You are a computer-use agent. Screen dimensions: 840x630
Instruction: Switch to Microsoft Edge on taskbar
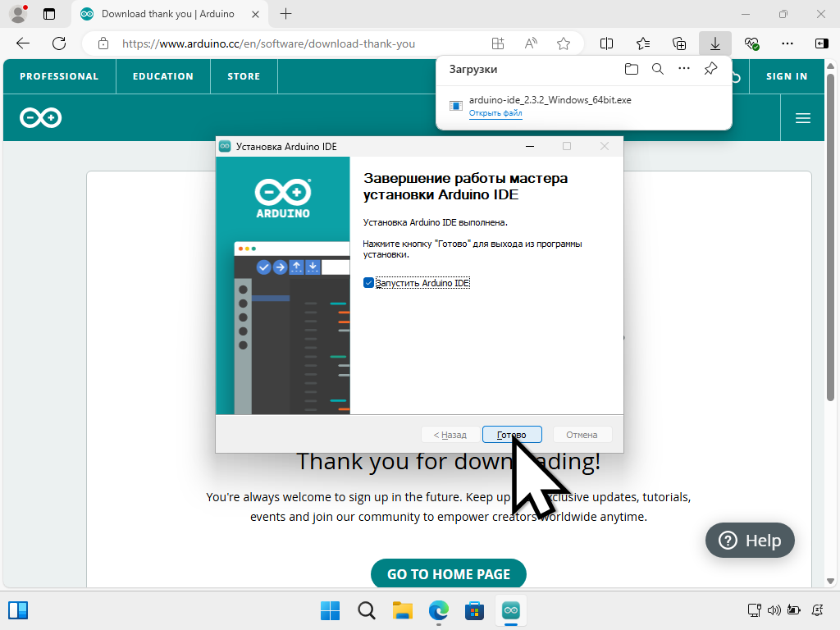tap(439, 610)
